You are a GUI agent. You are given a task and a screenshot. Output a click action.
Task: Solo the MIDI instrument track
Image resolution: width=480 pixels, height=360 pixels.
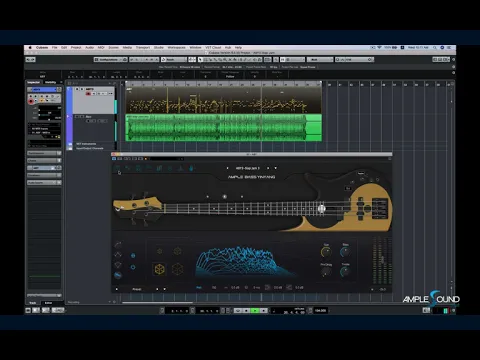click(82, 89)
